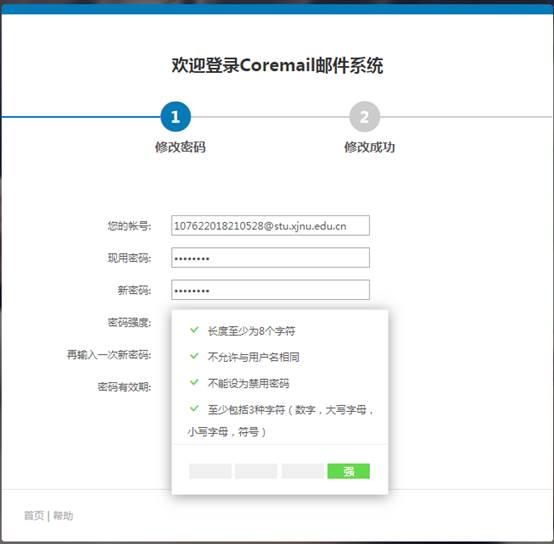Open the 帮助 link in footer

point(63,516)
